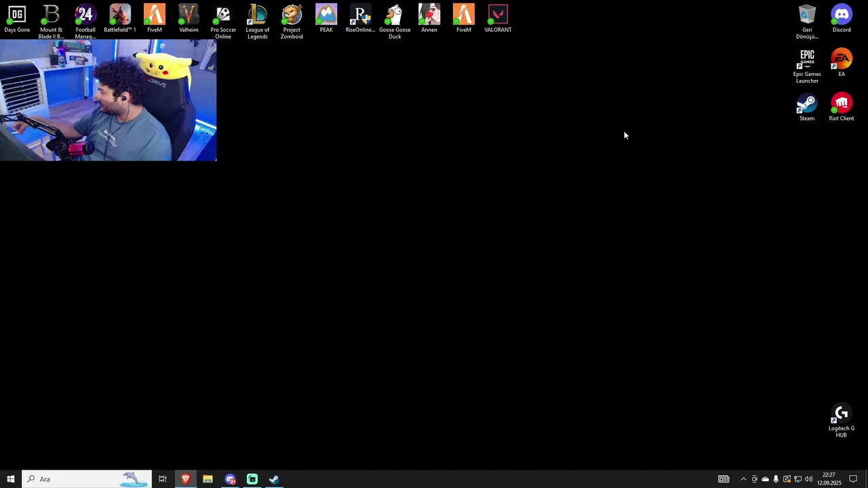Open the Days Gone desktop shortcut
Screen dimensions: 868x488
(17, 19)
